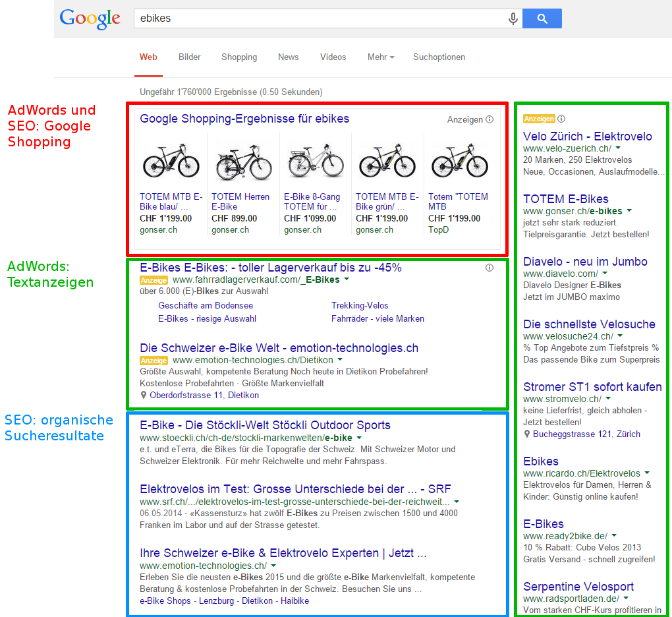This screenshot has width=672, height=617.
Task: Open Die schnellste Velosuche ad
Action: coord(589,324)
